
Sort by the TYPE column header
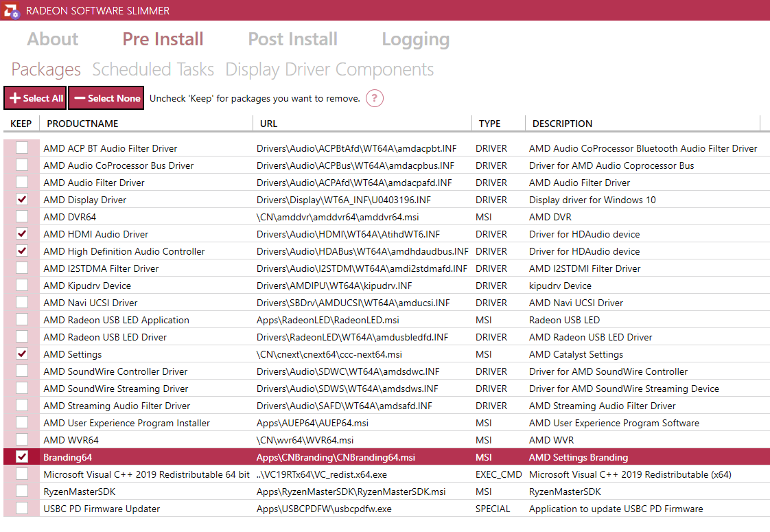point(498,124)
